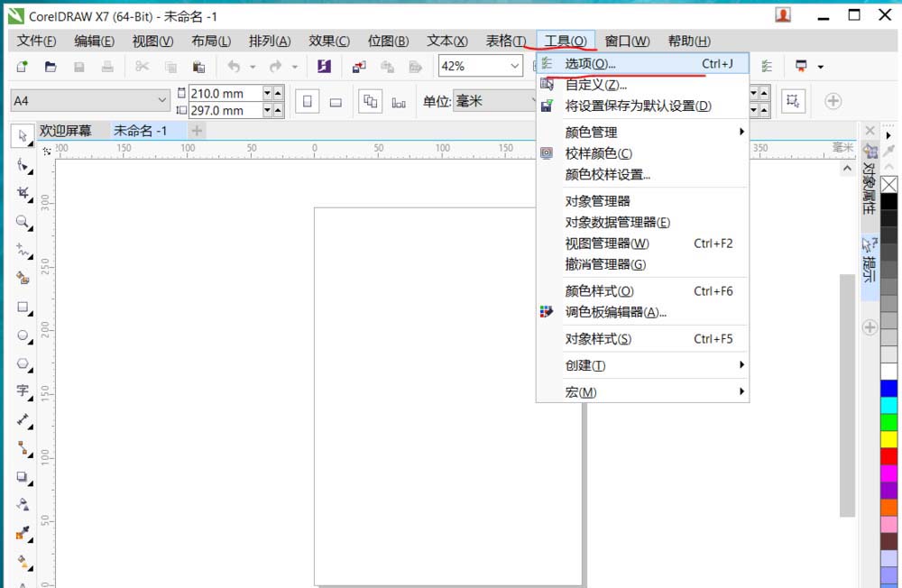Select the Shape edit tool

[x=23, y=166]
